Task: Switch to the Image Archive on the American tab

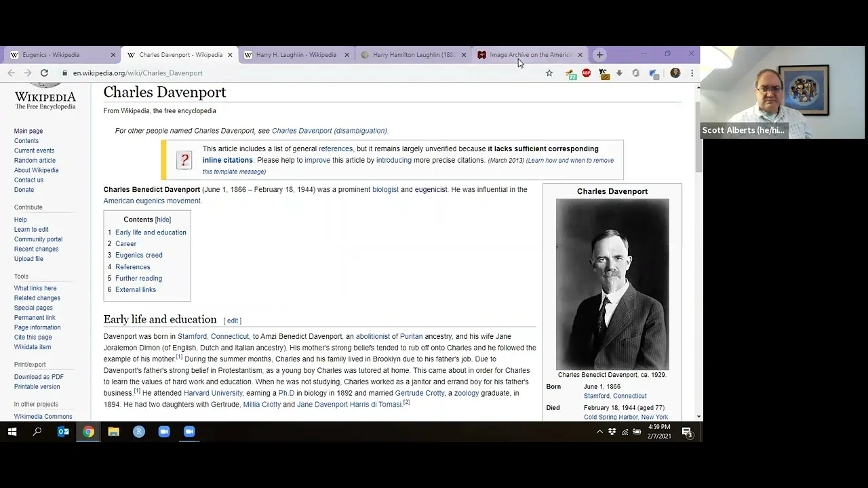Action: [529, 55]
